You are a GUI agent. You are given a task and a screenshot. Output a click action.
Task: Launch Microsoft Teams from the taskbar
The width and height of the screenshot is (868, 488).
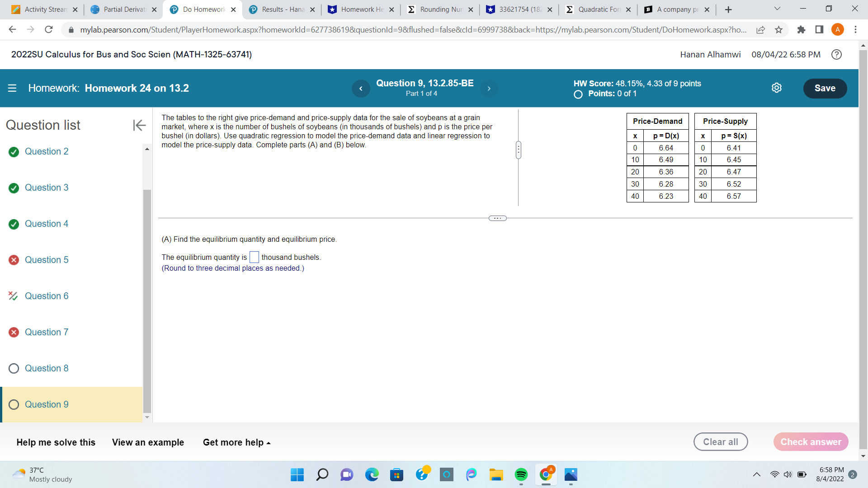coord(346,475)
